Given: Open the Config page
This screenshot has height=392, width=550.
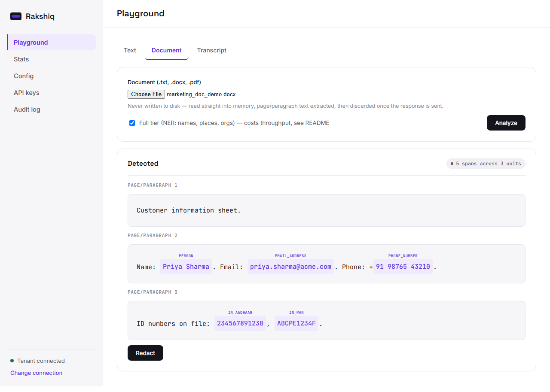Looking at the screenshot, I should [x=52, y=76].
